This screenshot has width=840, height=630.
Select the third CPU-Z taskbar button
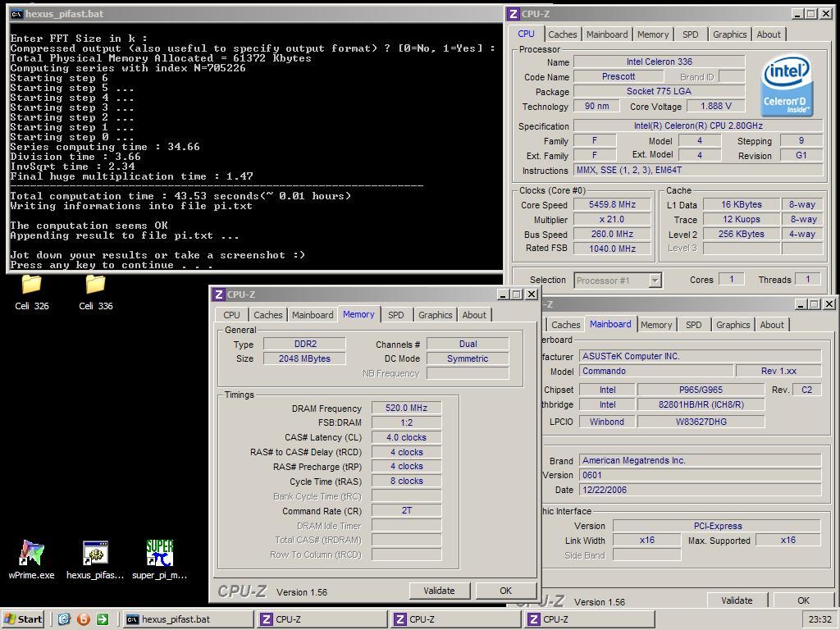(589, 619)
